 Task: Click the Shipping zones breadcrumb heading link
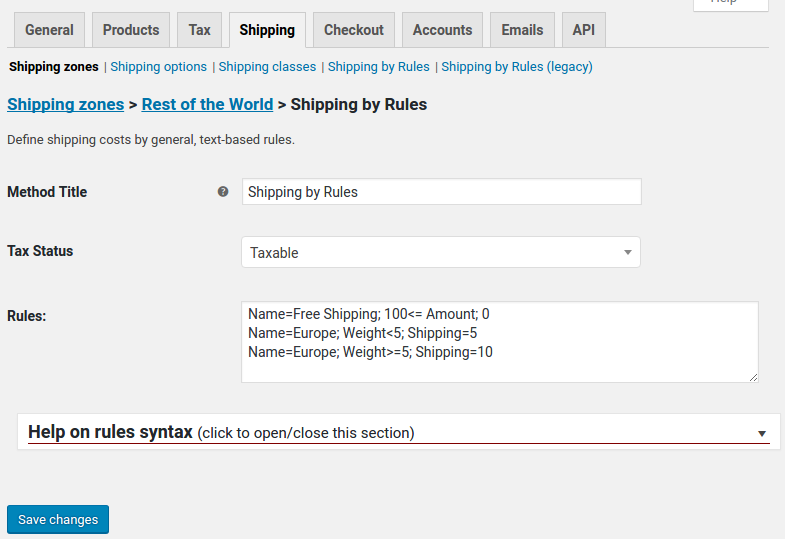point(65,104)
